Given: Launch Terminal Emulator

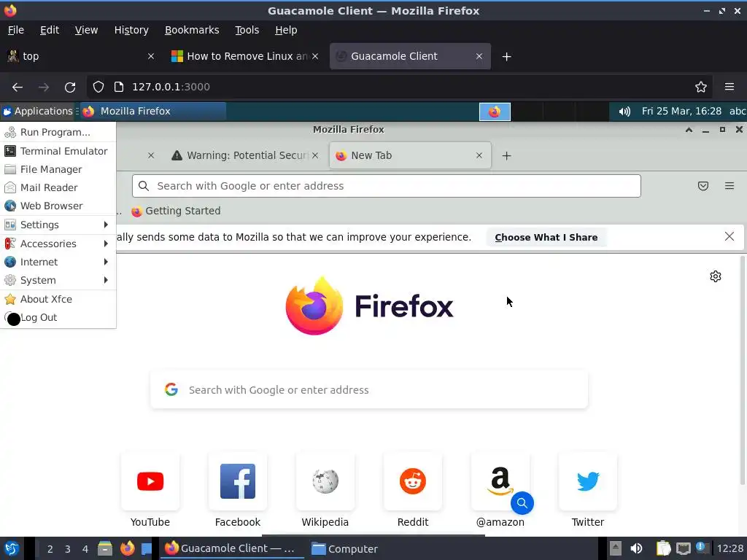Looking at the screenshot, I should point(58,151).
